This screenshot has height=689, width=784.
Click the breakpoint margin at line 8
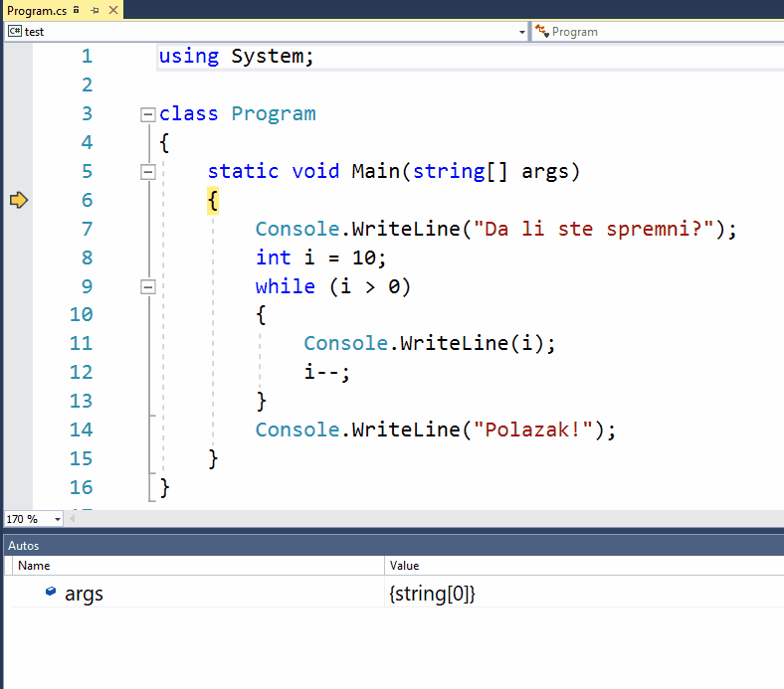(x=18, y=258)
